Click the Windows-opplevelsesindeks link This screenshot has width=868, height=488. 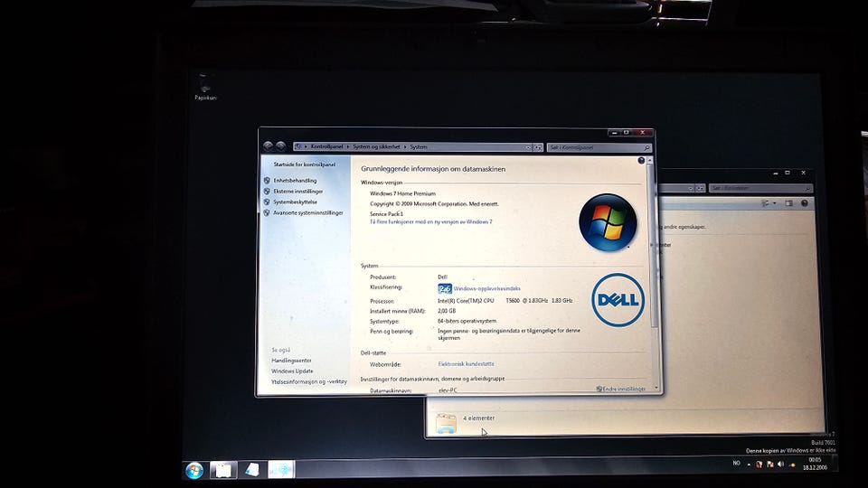pos(486,288)
